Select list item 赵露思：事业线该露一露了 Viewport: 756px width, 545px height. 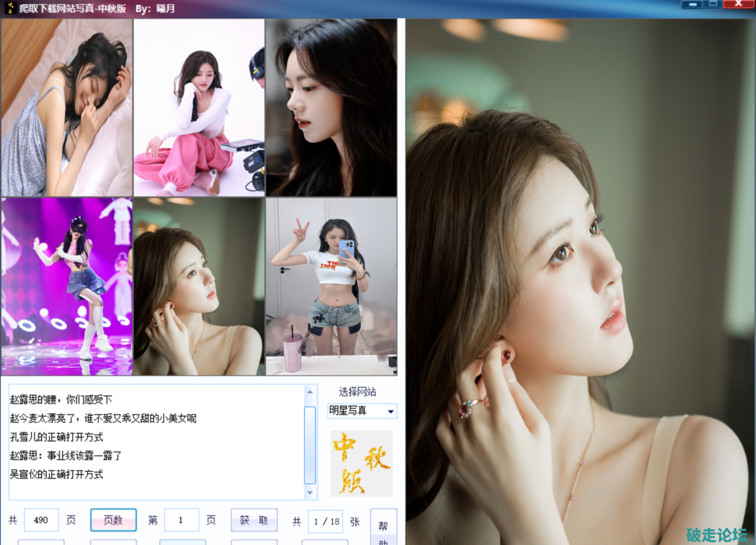coord(66,456)
